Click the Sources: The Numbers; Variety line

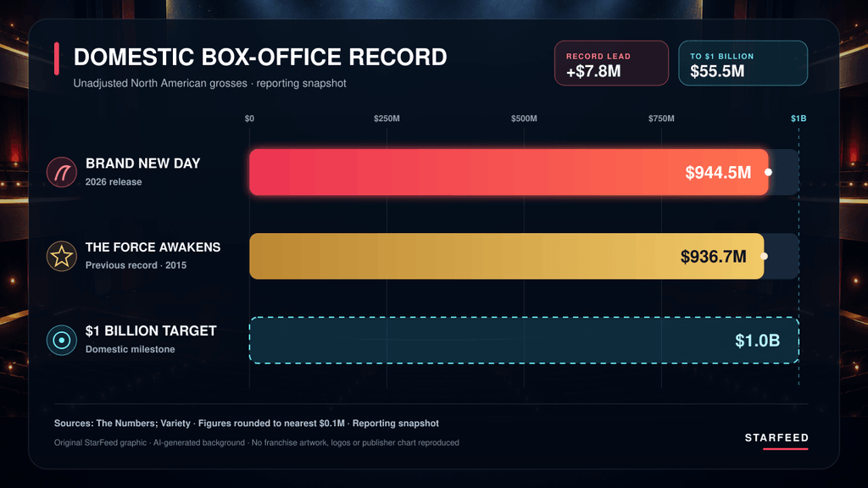[247, 424]
